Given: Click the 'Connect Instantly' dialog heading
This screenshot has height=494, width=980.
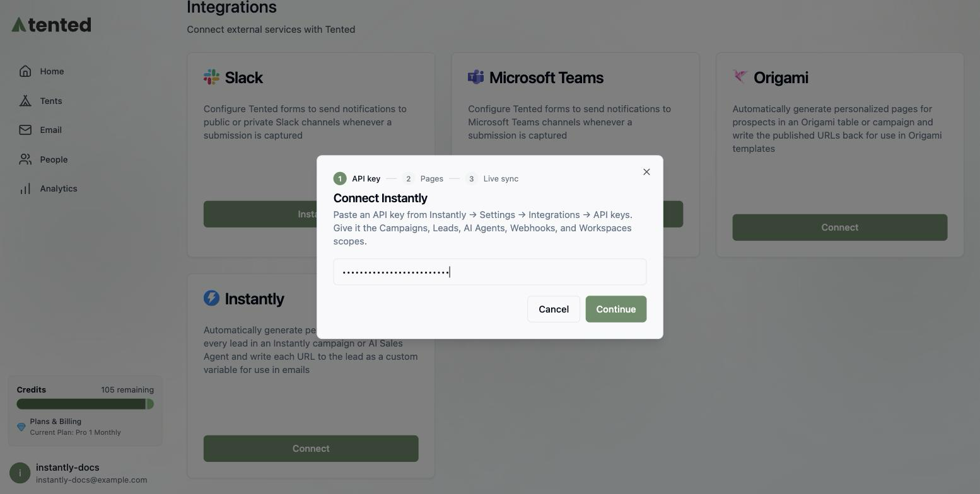Looking at the screenshot, I should (x=380, y=198).
